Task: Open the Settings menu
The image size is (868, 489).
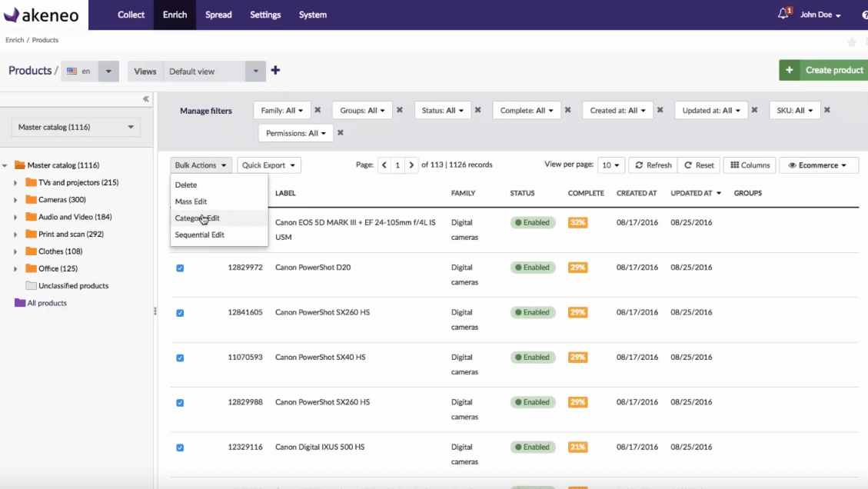Action: 265,15
